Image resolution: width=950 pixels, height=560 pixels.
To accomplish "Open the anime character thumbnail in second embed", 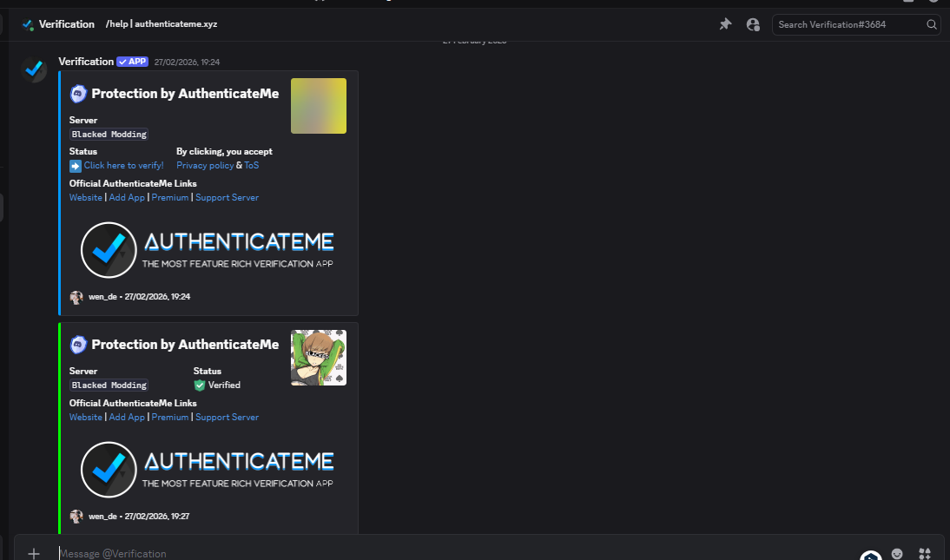I will [319, 358].
